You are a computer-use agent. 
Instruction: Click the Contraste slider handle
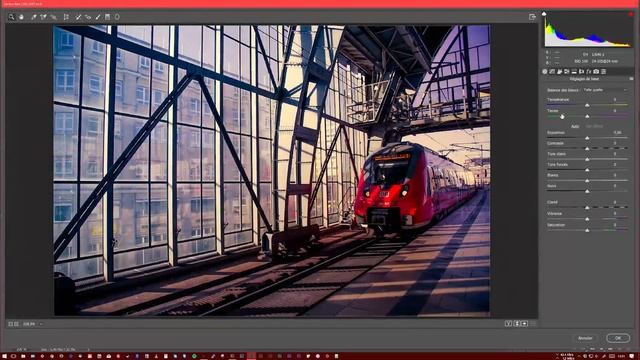click(587, 149)
